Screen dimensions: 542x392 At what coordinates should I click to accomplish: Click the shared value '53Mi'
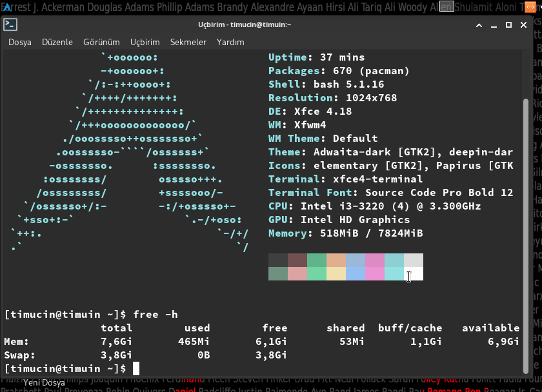(x=352, y=342)
